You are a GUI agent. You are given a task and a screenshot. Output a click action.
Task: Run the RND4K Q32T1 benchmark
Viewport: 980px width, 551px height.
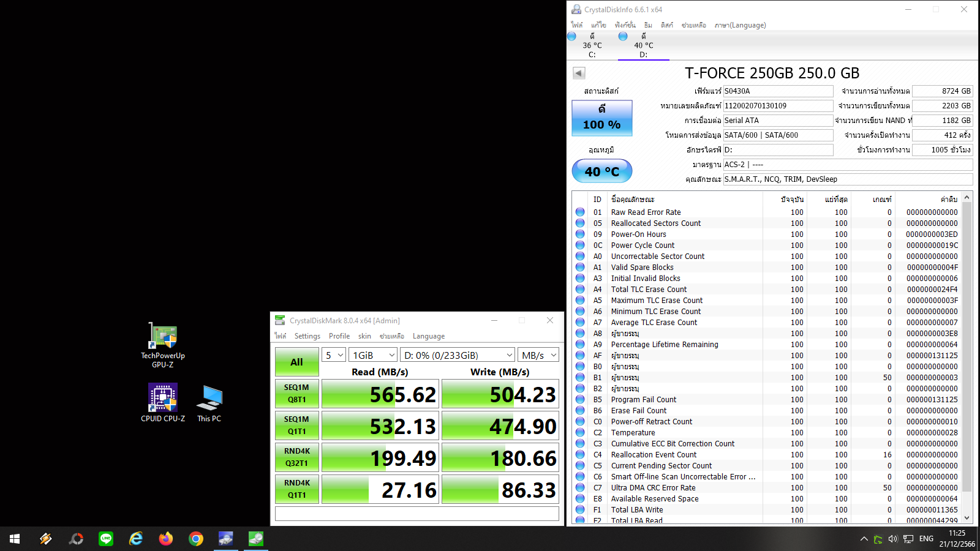[x=296, y=457]
